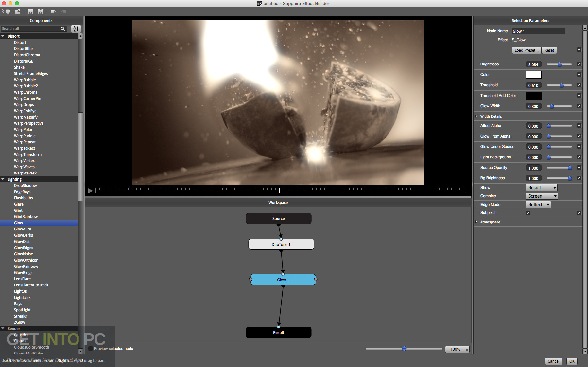The height and width of the screenshot is (367, 588).
Task: Select the Glow 1 node
Action: point(283,280)
